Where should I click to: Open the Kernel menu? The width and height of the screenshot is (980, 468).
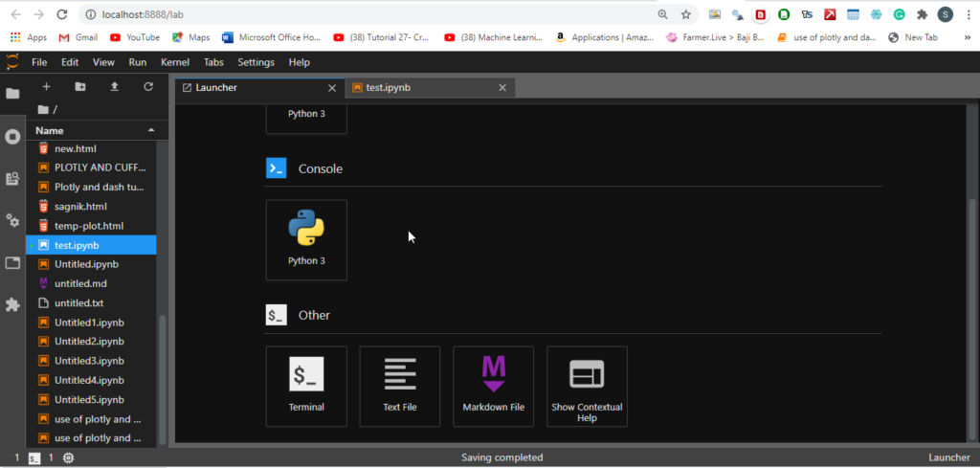(175, 62)
